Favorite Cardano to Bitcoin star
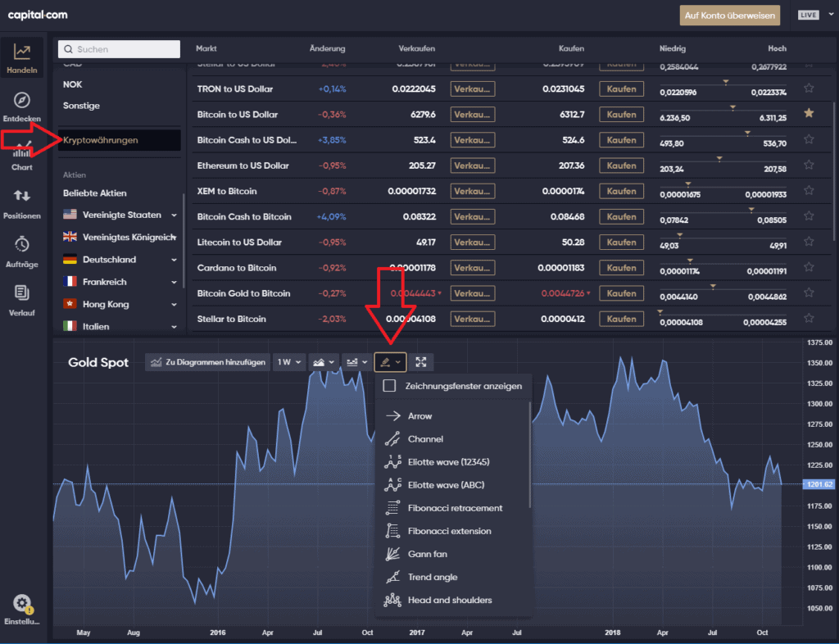The image size is (839, 644). tap(809, 267)
